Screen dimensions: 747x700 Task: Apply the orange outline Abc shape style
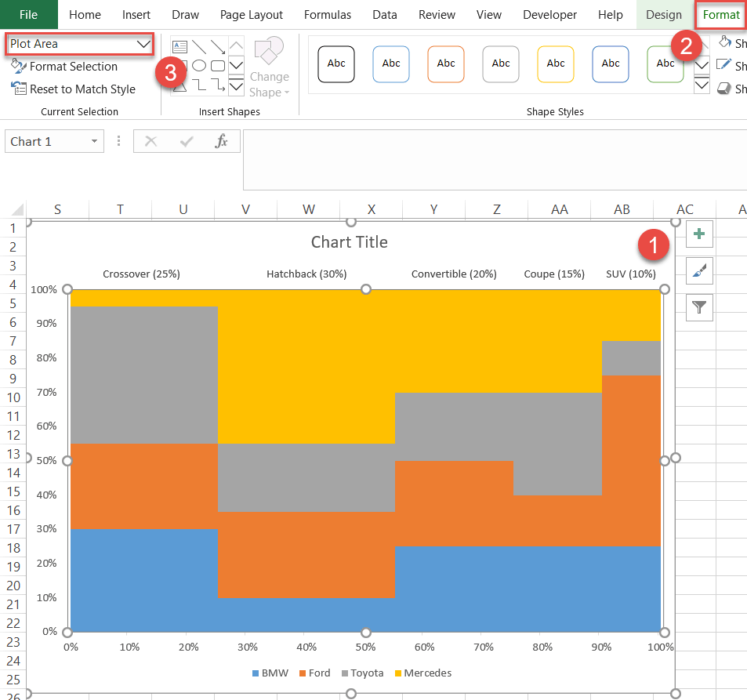pyautogui.click(x=446, y=63)
